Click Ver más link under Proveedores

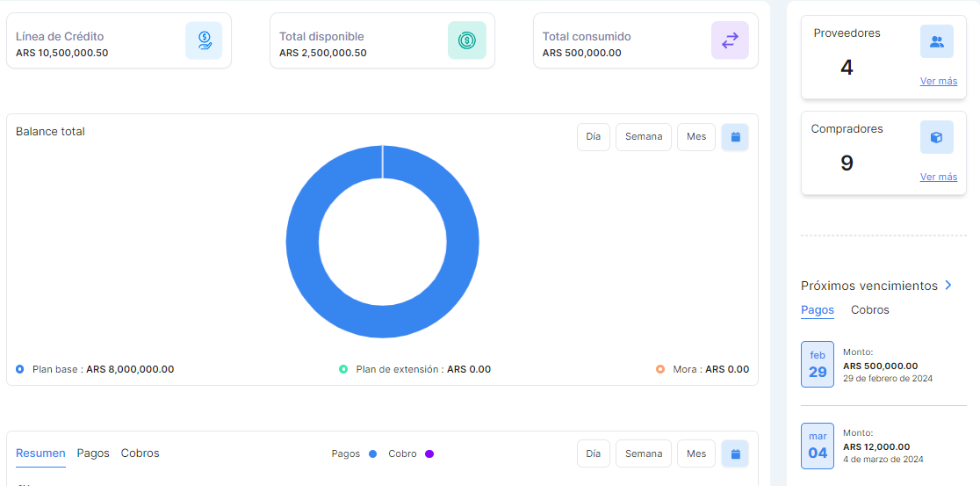(938, 81)
